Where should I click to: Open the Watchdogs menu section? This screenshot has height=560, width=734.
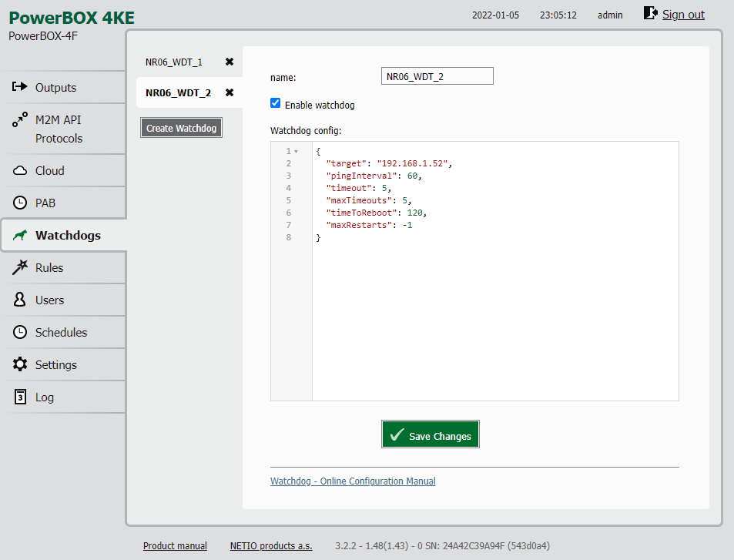click(x=67, y=236)
